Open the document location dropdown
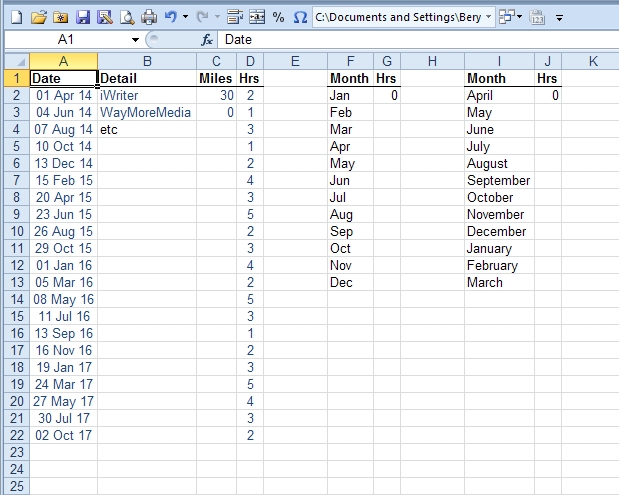This screenshot has width=619, height=495. pyautogui.click(x=487, y=17)
